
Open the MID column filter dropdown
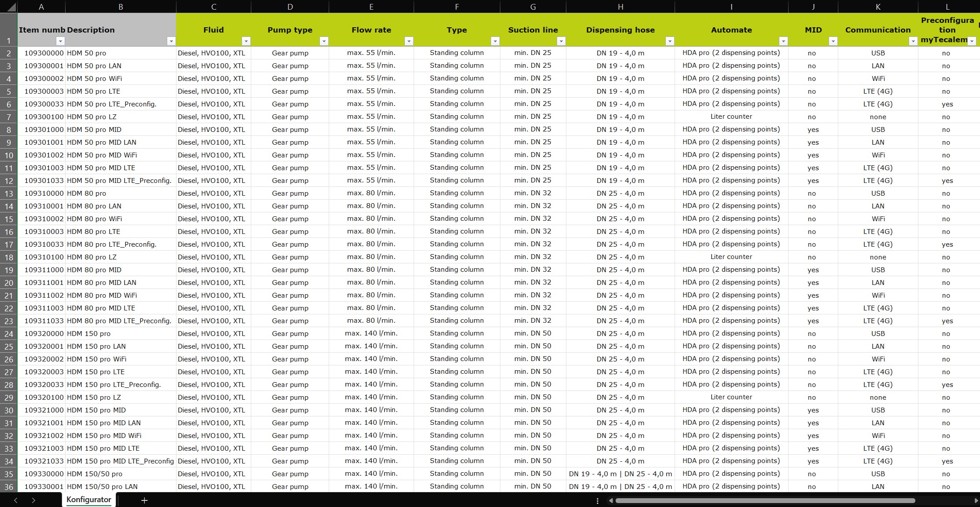[x=833, y=41]
